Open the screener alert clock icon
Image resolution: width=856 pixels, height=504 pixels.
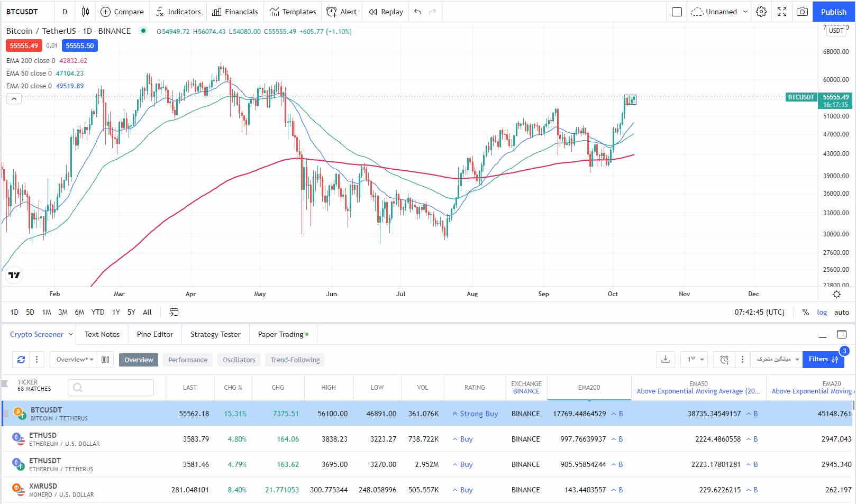[724, 360]
